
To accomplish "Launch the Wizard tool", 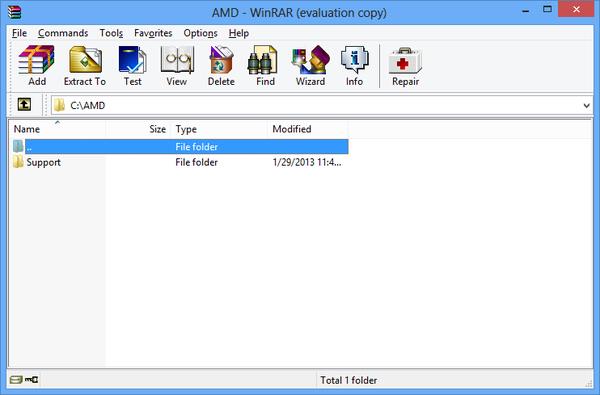I will pyautogui.click(x=310, y=66).
